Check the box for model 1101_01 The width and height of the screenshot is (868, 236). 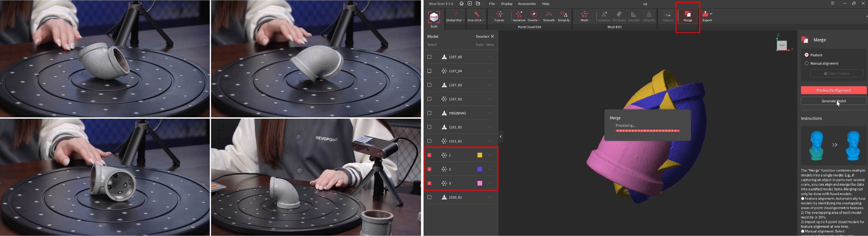429,127
